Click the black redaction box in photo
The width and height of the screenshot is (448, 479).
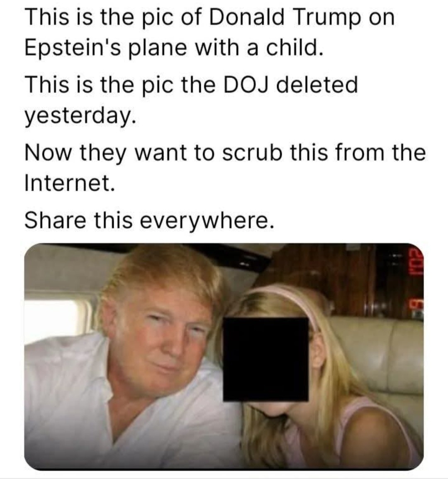266,359
